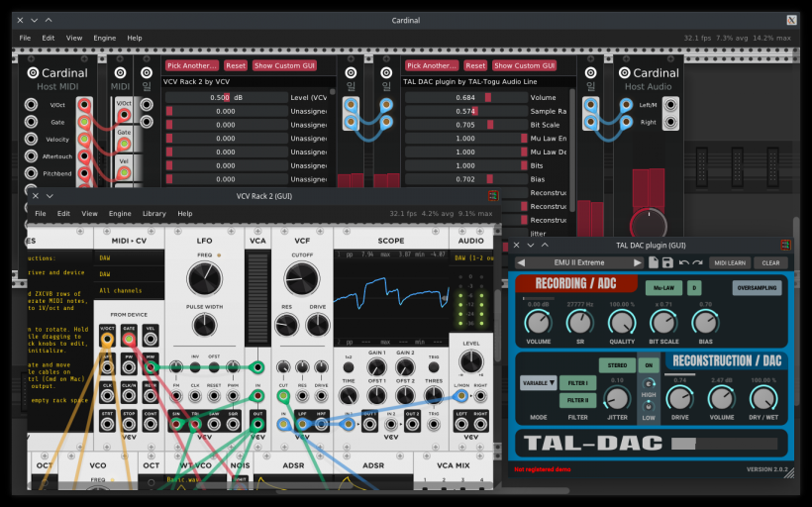
Task: Toggle the STEREO button in TAL DAC
Action: point(617,365)
